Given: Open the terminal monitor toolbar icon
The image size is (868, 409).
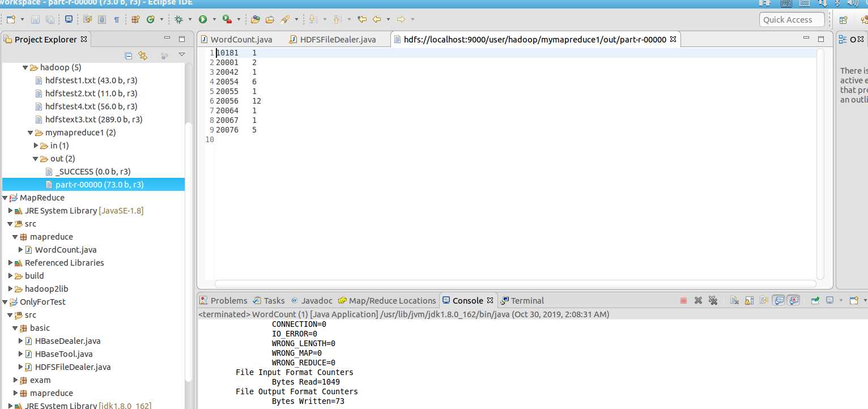Looking at the screenshot, I should (x=69, y=19).
